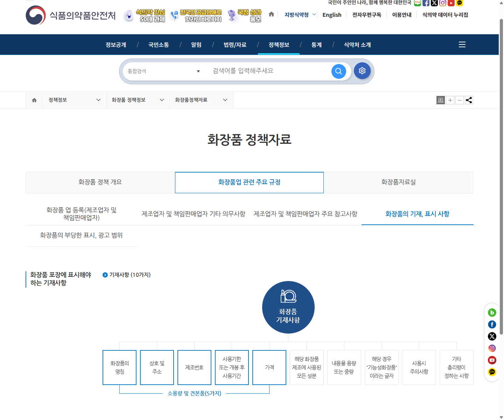Open the floating sidebar Instagram icon

click(x=492, y=348)
